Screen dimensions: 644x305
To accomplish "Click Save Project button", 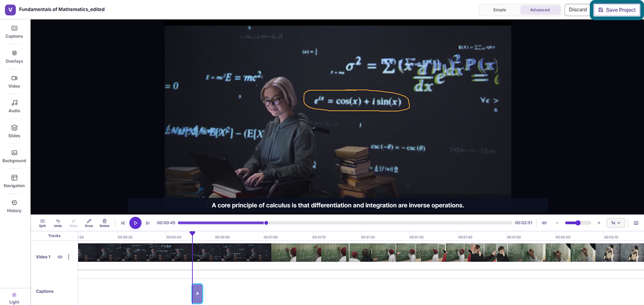I will (617, 10).
